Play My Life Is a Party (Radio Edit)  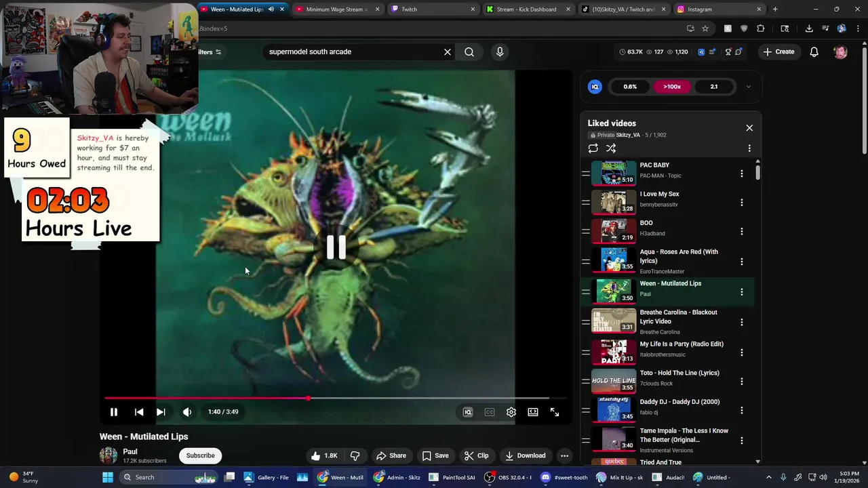[667, 352]
